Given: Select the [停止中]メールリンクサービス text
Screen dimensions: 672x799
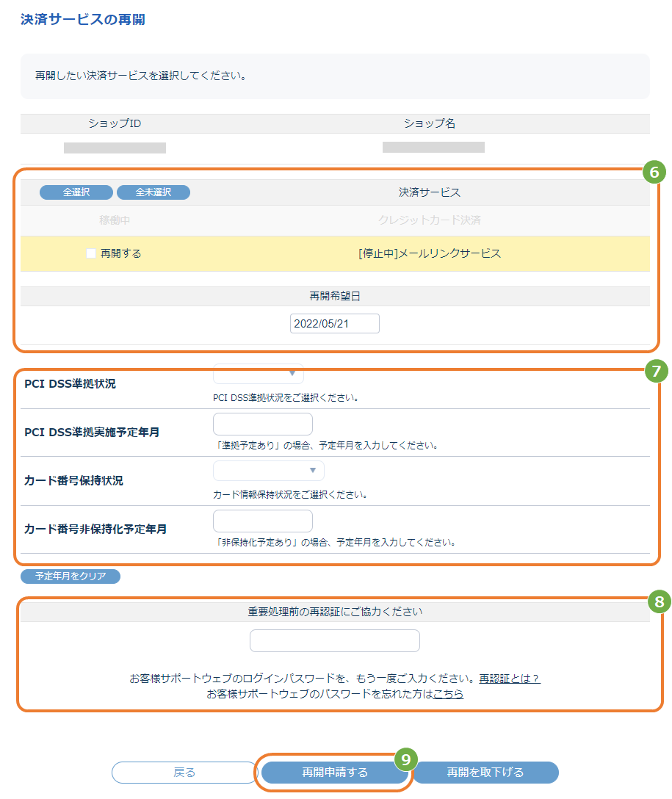Looking at the screenshot, I should coord(430,253).
